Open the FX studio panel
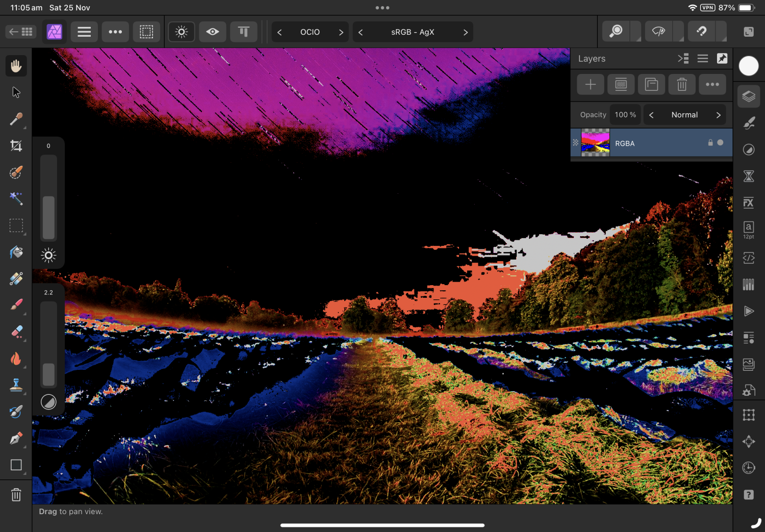This screenshot has width=765, height=532. point(748,203)
